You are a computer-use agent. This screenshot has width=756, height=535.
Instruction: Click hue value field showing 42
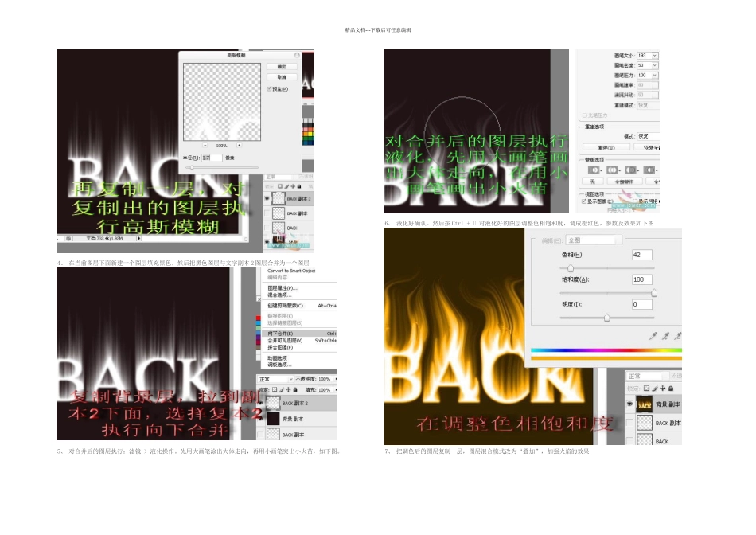641,255
